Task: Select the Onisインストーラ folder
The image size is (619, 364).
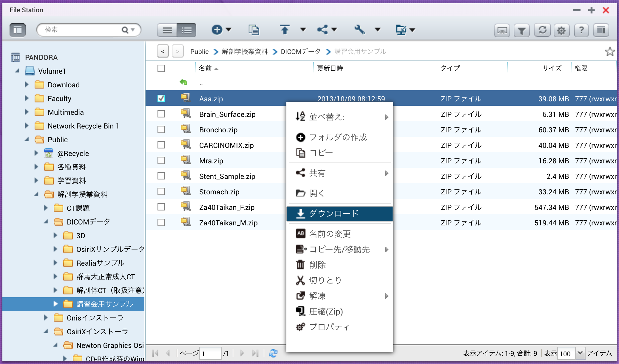Action: pyautogui.click(x=95, y=318)
